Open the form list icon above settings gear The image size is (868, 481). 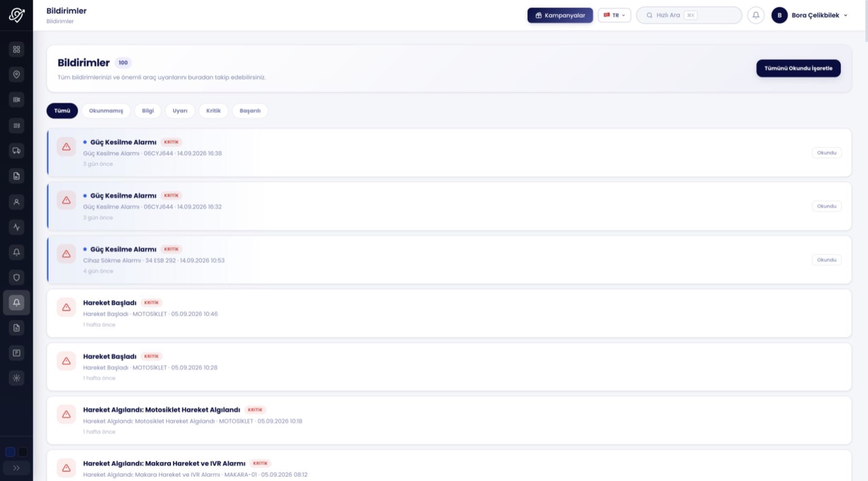(x=16, y=353)
